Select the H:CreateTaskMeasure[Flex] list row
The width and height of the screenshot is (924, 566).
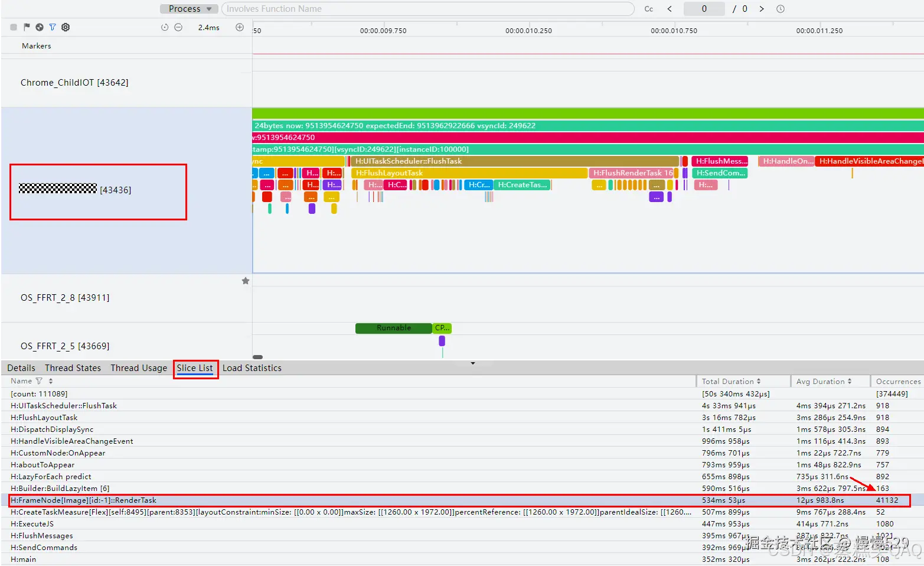click(x=462, y=512)
